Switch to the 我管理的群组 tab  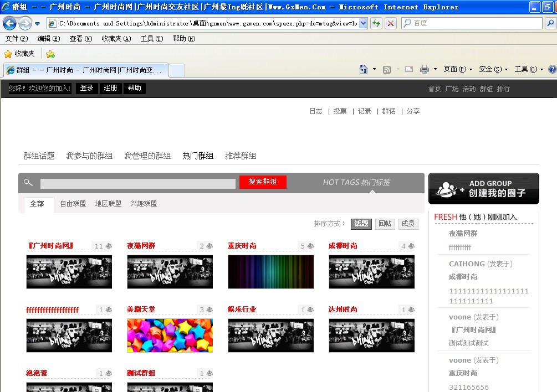(147, 156)
